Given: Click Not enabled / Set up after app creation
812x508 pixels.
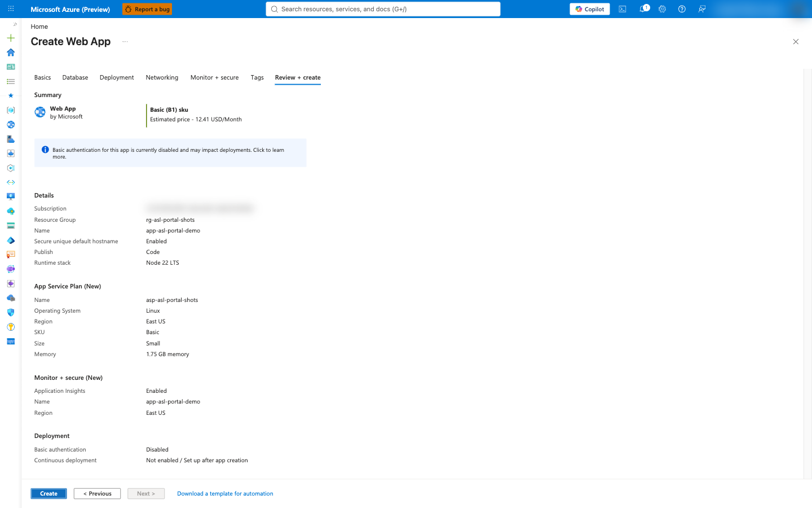Looking at the screenshot, I should [x=197, y=460].
